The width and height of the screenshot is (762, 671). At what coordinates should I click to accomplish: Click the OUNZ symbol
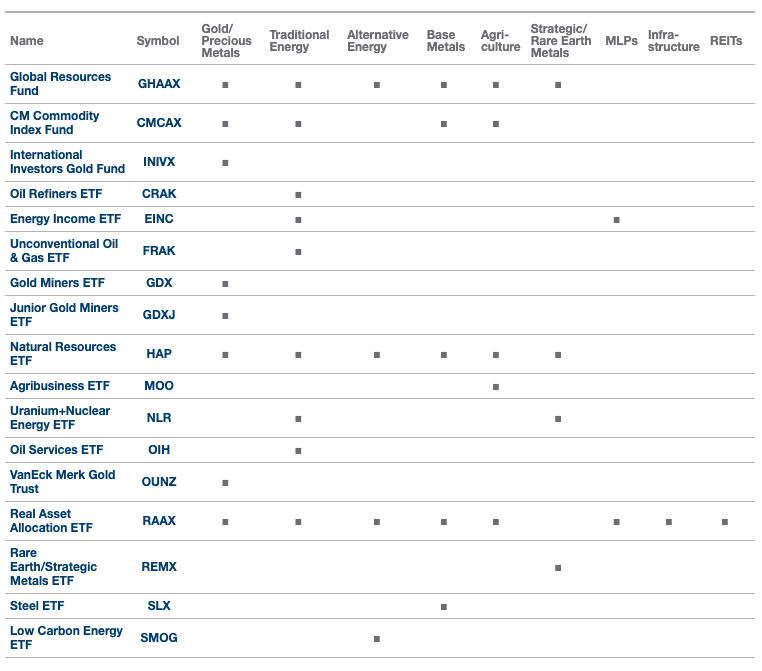[x=159, y=482]
